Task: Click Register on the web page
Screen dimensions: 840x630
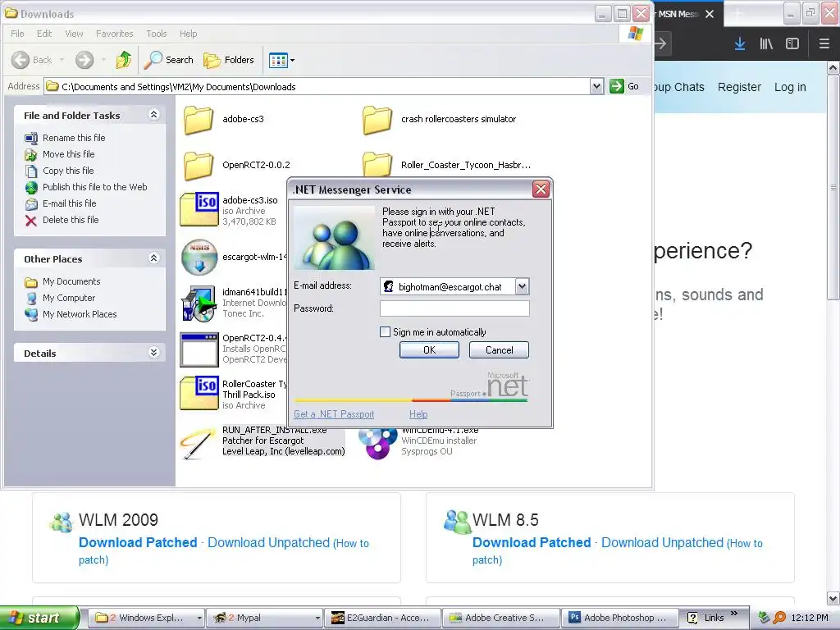Action: tap(739, 87)
